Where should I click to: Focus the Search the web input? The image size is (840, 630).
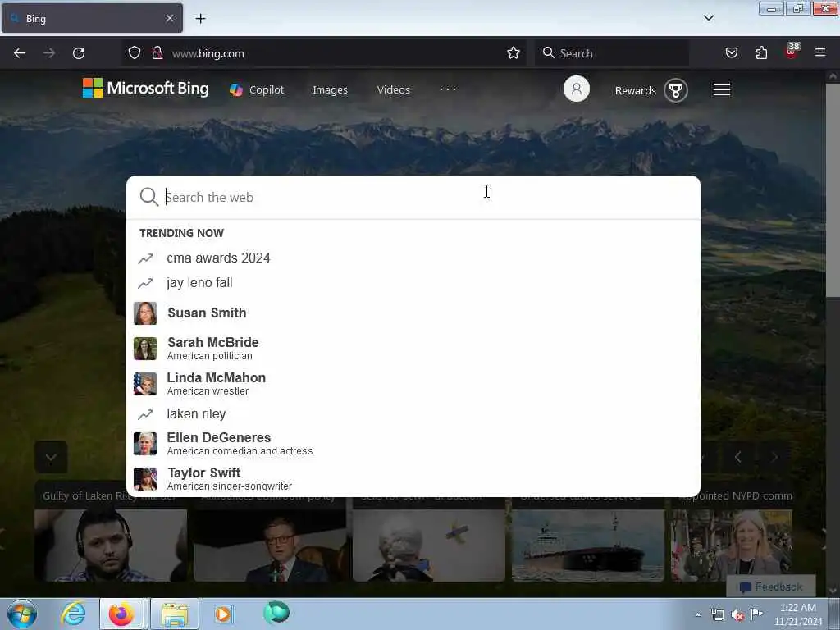pyautogui.click(x=413, y=197)
